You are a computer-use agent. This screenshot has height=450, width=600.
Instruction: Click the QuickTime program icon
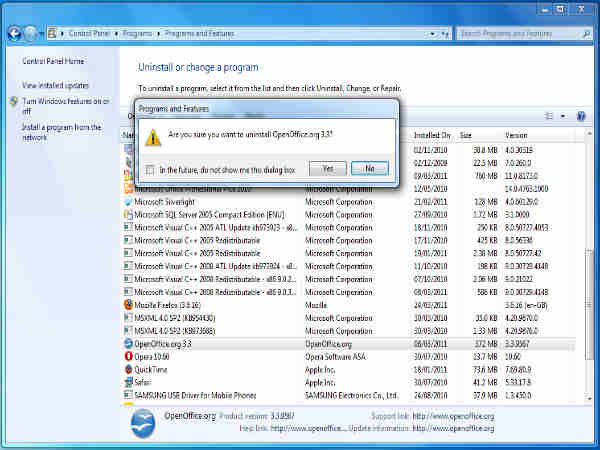point(128,369)
